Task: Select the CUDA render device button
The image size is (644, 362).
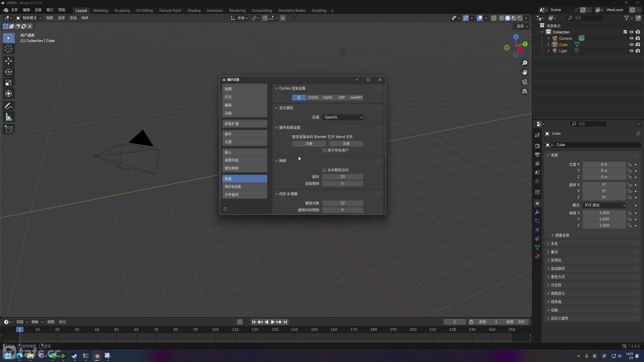Action: click(x=313, y=98)
